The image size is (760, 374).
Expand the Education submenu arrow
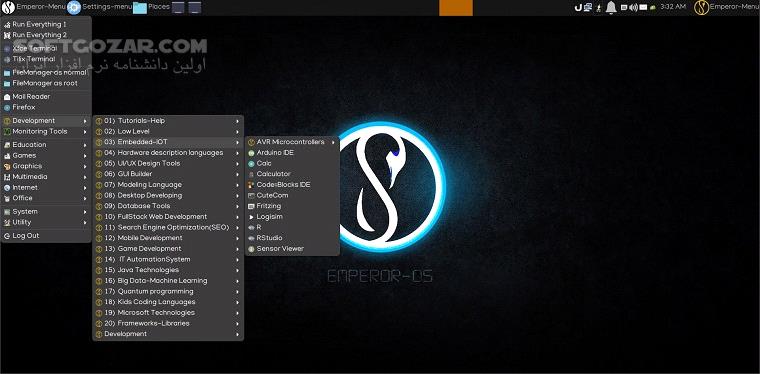[x=85, y=145]
